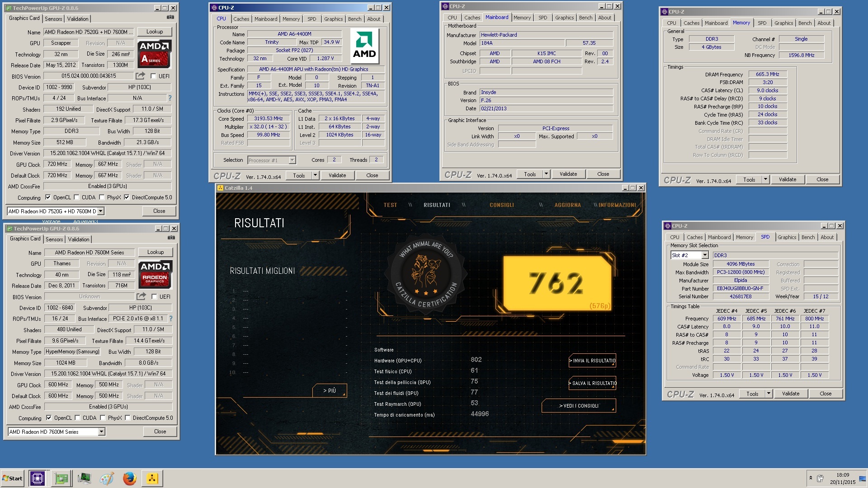The width and height of the screenshot is (868, 488).
Task: Open the yellow Catzilla taskbar icon
Action: pyautogui.click(x=152, y=478)
